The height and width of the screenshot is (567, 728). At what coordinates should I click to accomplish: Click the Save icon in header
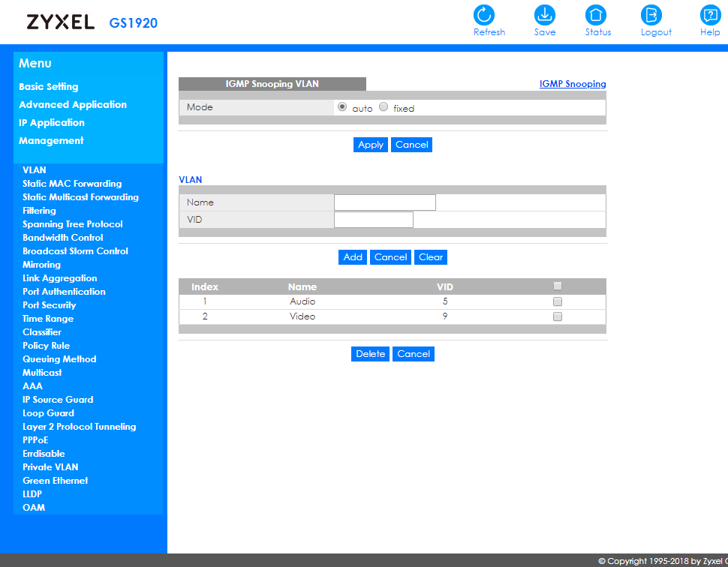pyautogui.click(x=544, y=15)
